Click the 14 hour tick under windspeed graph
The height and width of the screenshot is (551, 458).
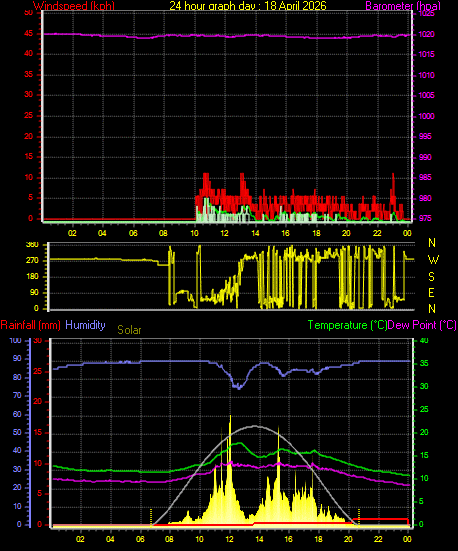coord(255,233)
